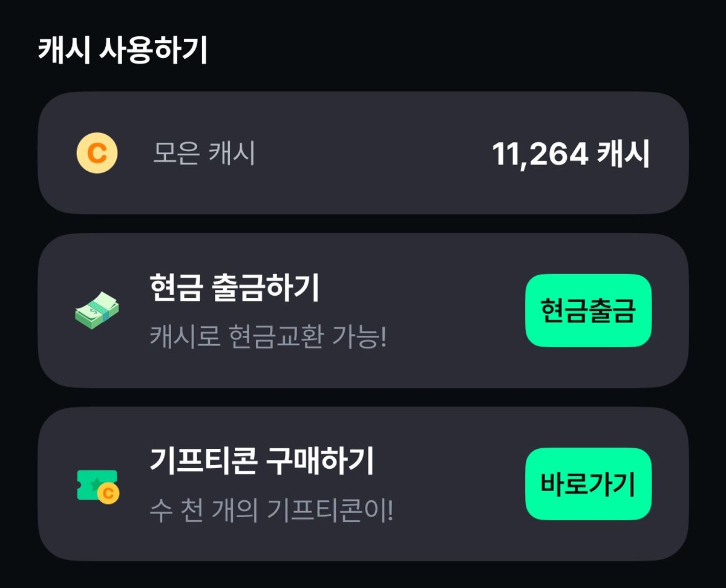This screenshot has width=726, height=588.
Task: Select the 모은 캐시 label
Action: point(204,154)
